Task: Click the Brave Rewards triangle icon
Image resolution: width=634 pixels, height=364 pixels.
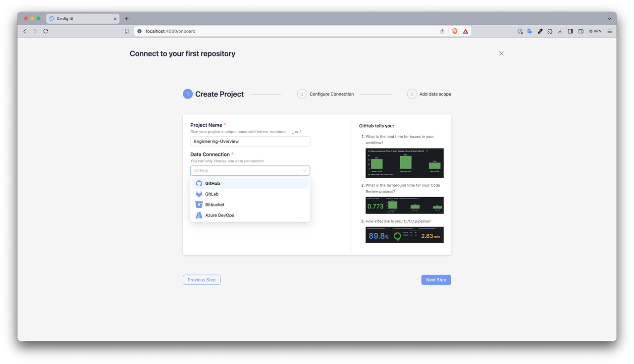Action: (466, 31)
